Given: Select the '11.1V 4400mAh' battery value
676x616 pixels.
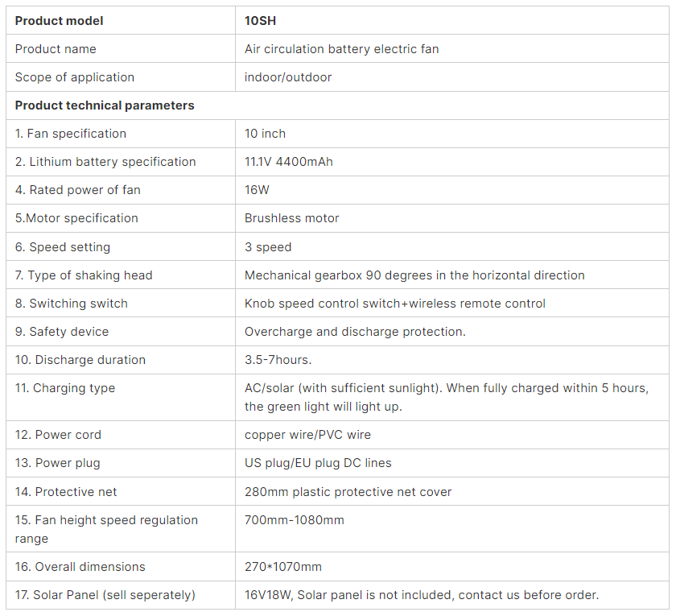Looking at the screenshot, I should (x=288, y=162).
